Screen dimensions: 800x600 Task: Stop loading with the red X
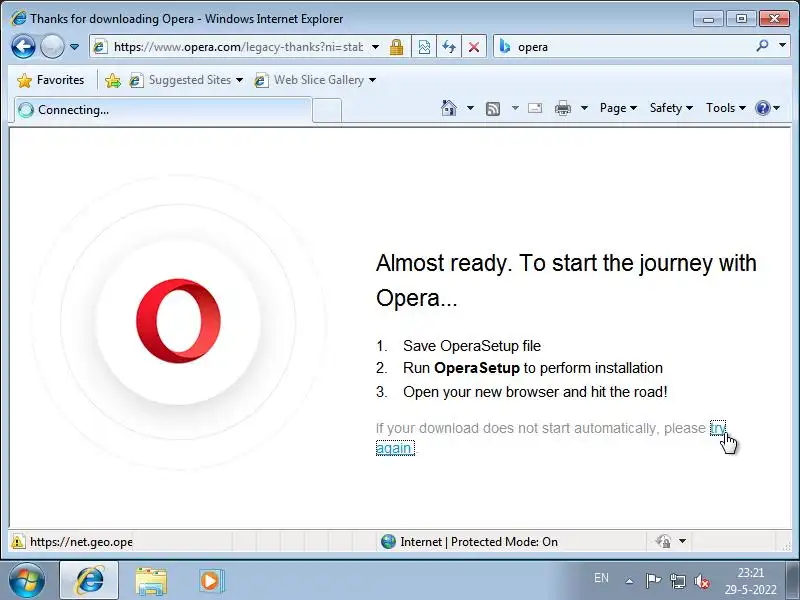point(474,47)
